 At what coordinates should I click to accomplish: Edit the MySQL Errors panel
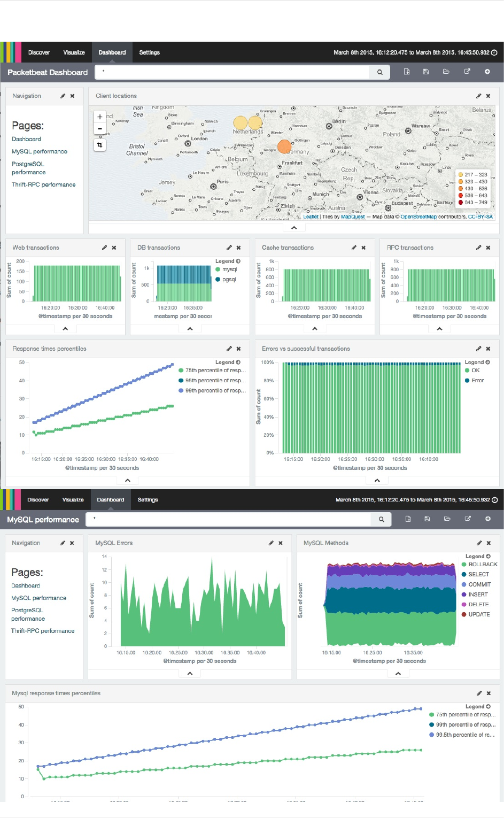point(271,543)
